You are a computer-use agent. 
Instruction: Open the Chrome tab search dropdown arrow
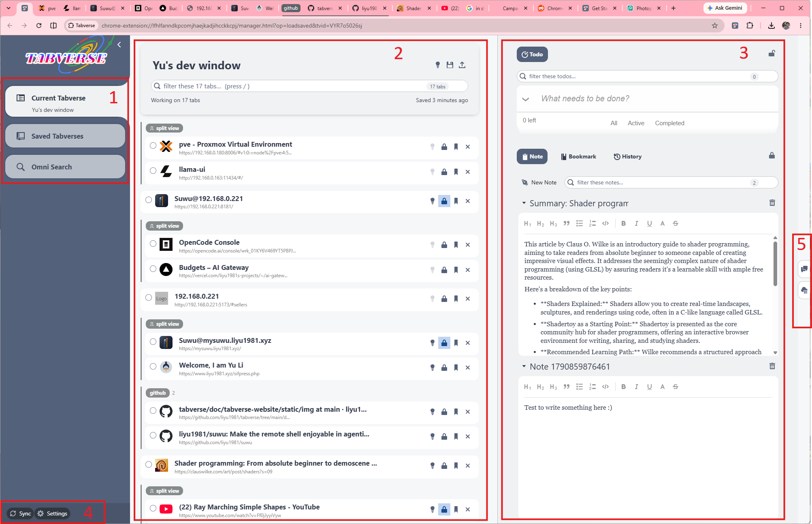pos(8,8)
